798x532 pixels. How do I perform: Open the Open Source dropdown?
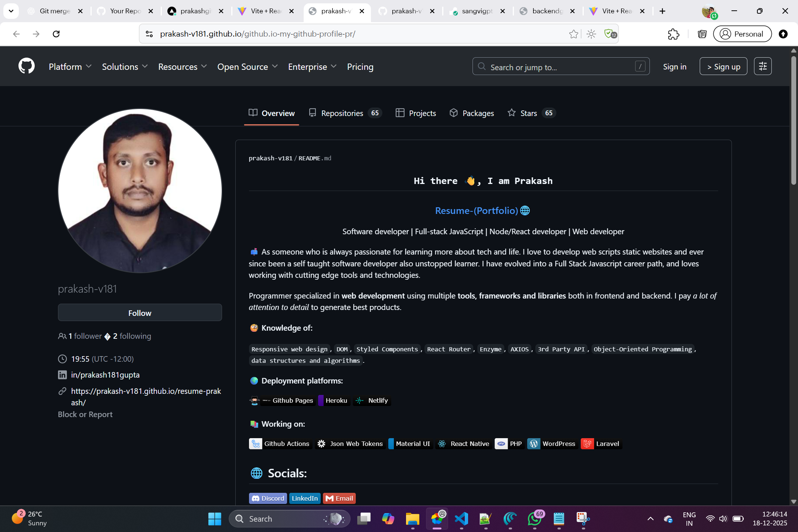tap(247, 67)
